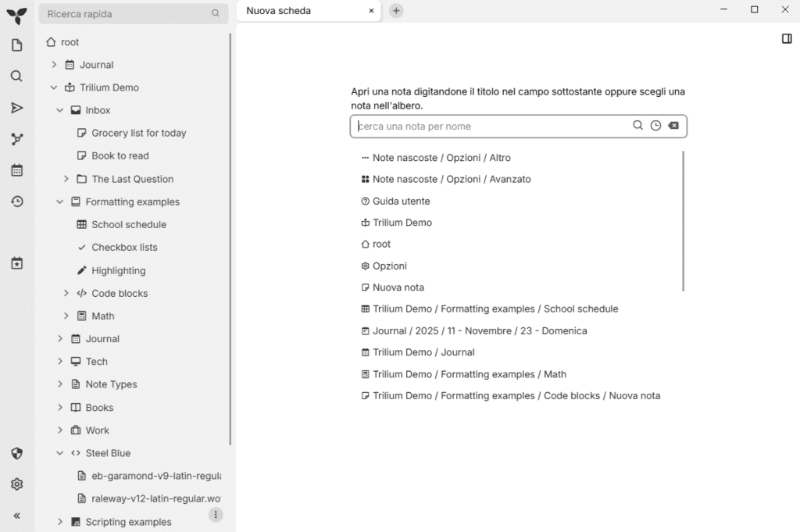The height and width of the screenshot is (532, 800).
Task: Expand the top Journal tree node
Action: pyautogui.click(x=54, y=65)
